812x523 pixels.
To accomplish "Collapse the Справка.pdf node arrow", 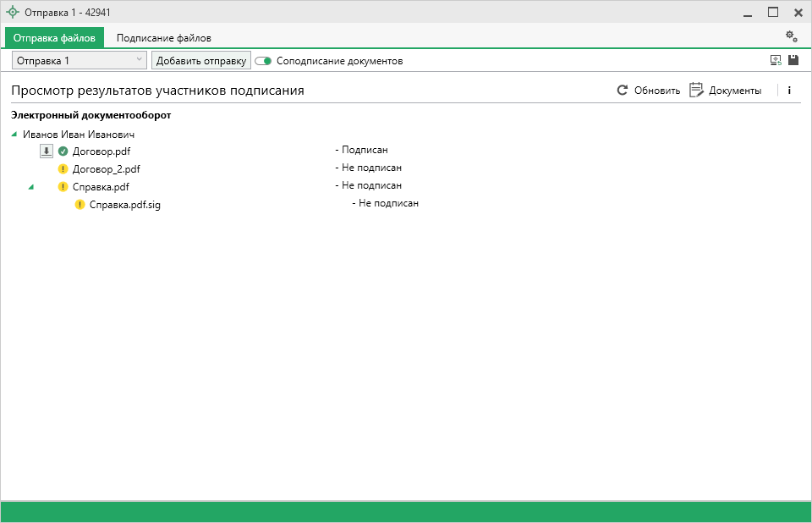I will click(31, 186).
